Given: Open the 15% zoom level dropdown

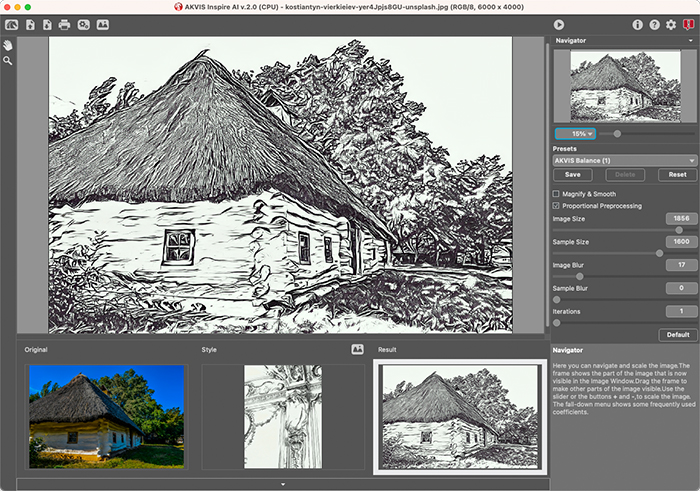Looking at the screenshot, I should [x=575, y=133].
